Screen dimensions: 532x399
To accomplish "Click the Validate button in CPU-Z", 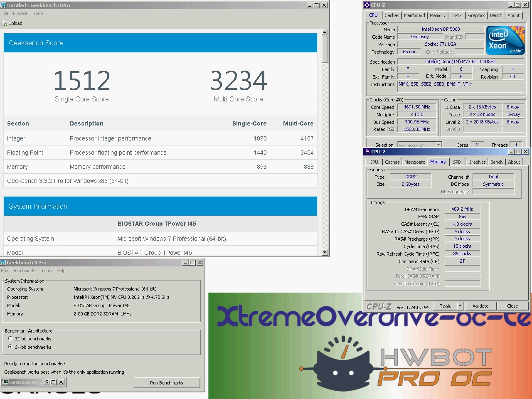I will click(480, 306).
